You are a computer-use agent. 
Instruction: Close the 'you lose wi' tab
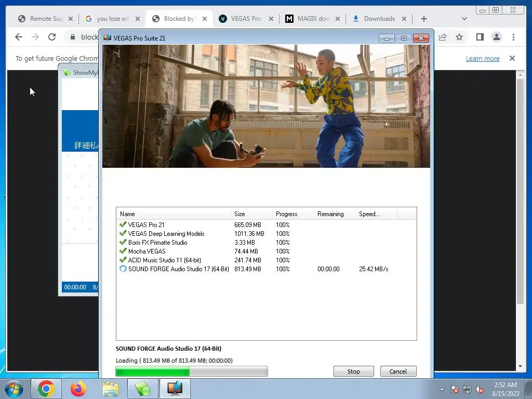coord(137,19)
